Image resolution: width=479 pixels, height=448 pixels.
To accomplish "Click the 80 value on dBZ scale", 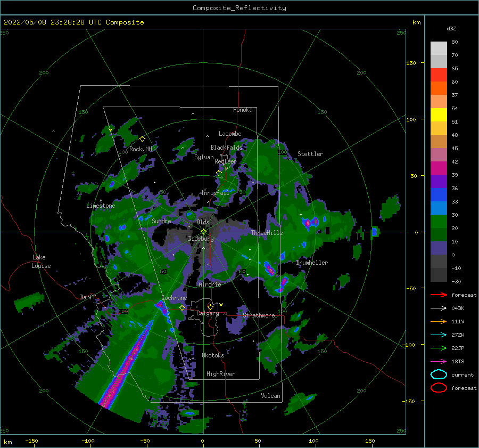I will (455, 42).
